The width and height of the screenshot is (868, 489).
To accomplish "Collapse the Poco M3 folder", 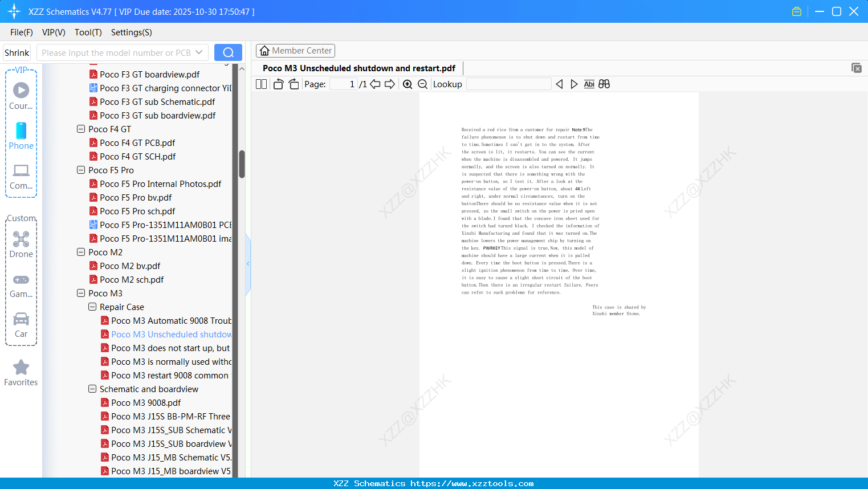I will coord(81,294).
